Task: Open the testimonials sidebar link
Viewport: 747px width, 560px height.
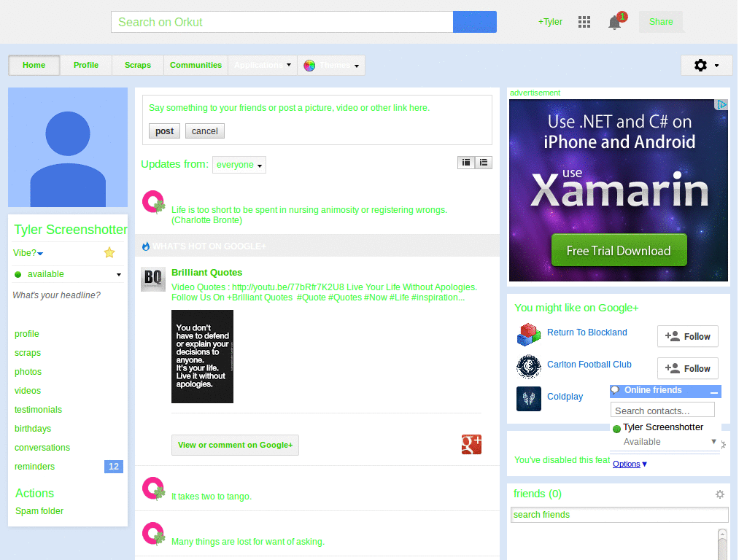Action: tap(38, 410)
